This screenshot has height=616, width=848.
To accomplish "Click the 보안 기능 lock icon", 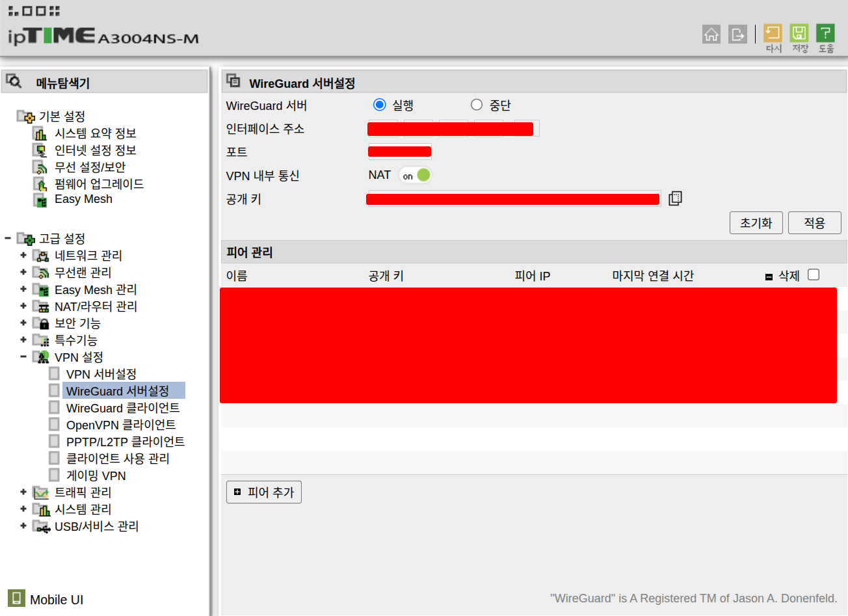I will point(41,323).
